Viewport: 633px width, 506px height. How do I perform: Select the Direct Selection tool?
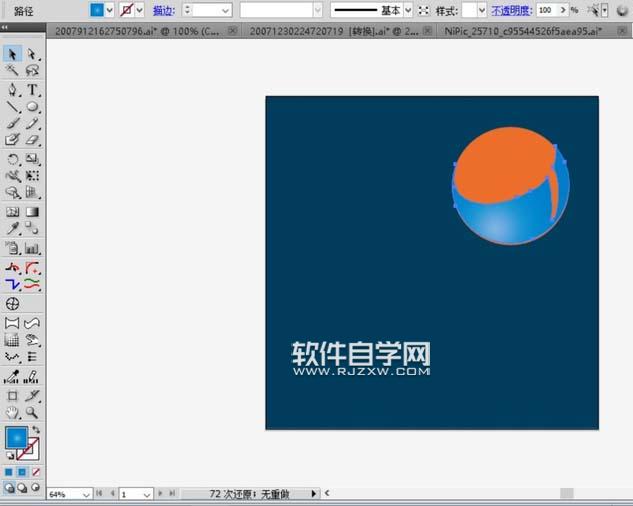[32, 54]
